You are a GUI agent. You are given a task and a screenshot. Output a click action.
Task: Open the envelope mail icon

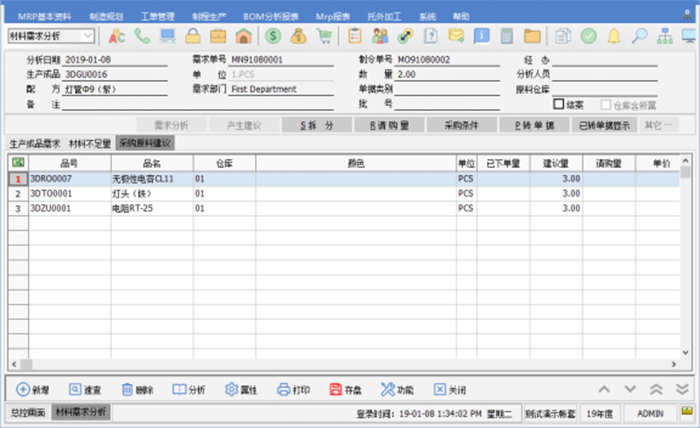point(456,36)
